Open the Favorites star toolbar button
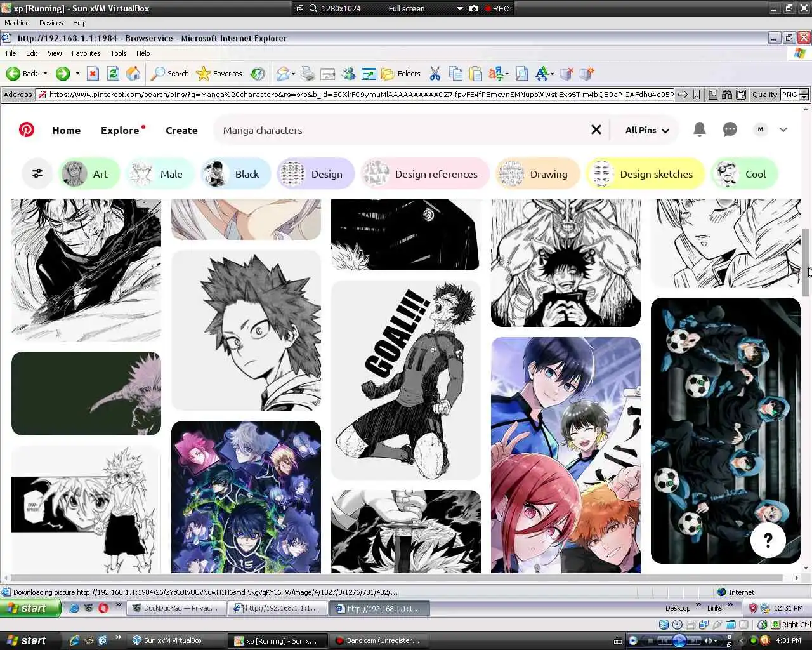Viewport: 812px width, 650px height. [219, 74]
